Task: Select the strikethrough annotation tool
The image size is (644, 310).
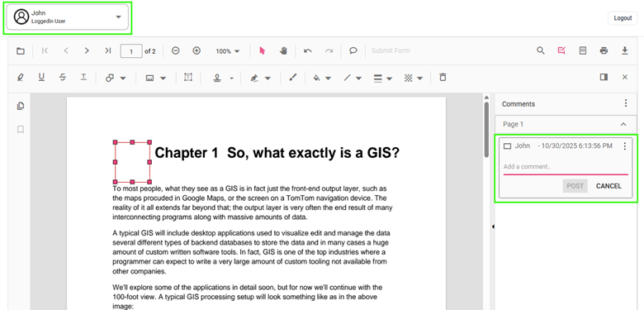Action: tap(63, 78)
